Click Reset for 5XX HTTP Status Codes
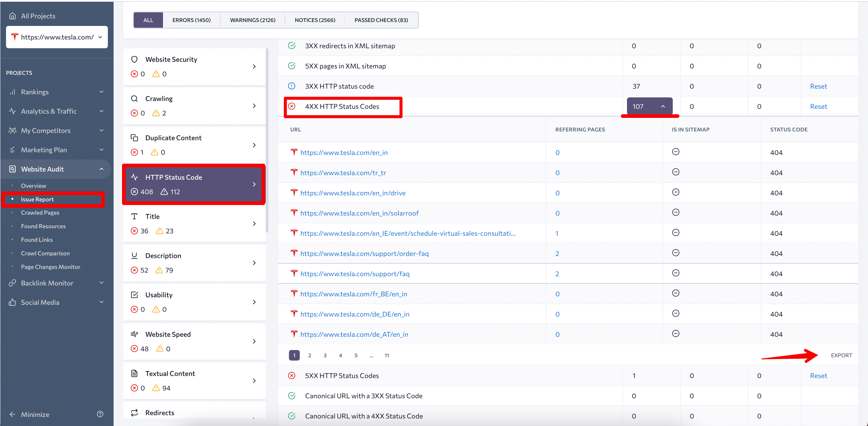Screen dimensions: 868x426 819,375
